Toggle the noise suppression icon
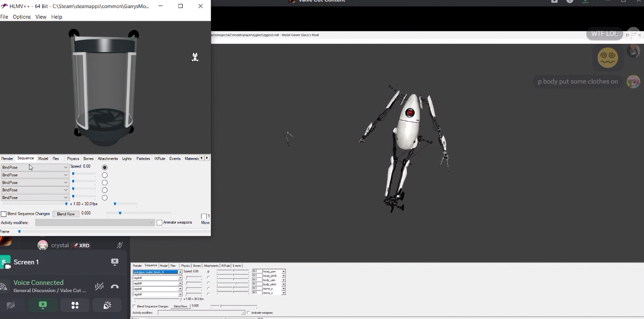The height and width of the screenshot is (319, 644). click(x=99, y=286)
